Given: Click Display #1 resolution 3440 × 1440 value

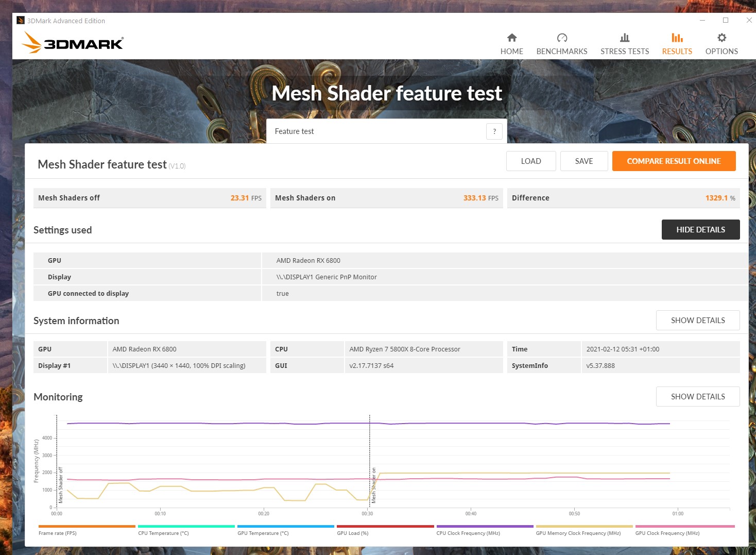Looking at the screenshot, I should click(179, 365).
